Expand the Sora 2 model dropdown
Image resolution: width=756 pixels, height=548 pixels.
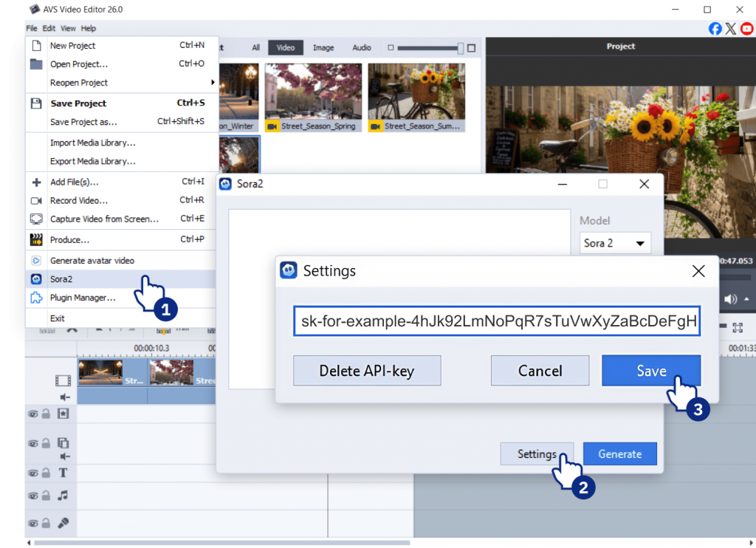pos(615,243)
